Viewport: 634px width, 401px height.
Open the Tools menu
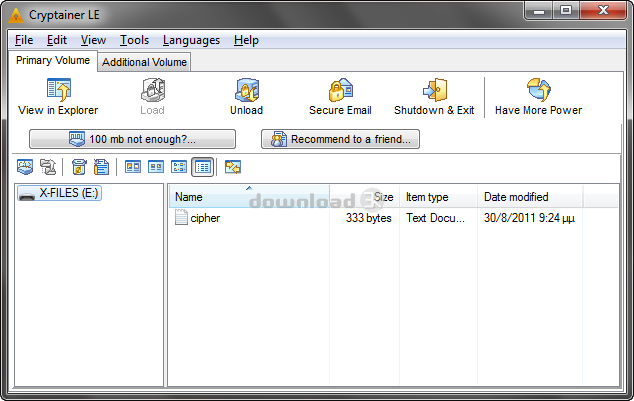coord(134,40)
